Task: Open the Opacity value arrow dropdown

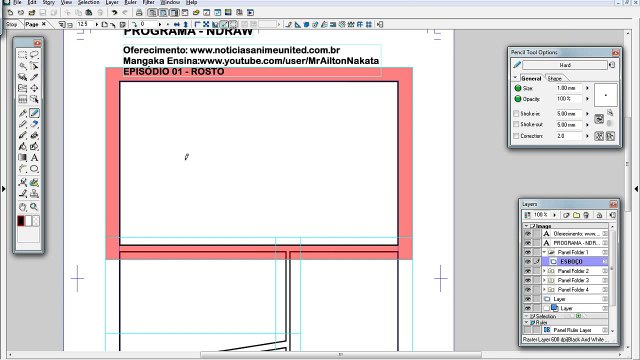Action: [587, 99]
